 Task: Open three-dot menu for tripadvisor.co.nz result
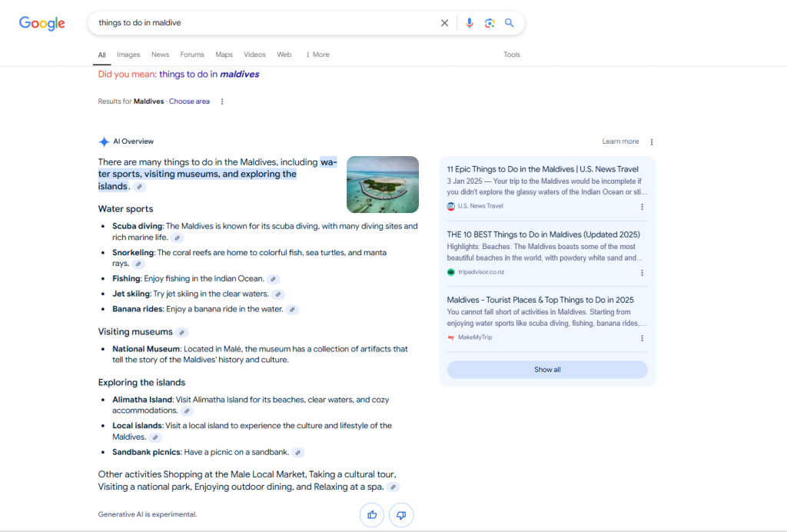click(x=643, y=273)
